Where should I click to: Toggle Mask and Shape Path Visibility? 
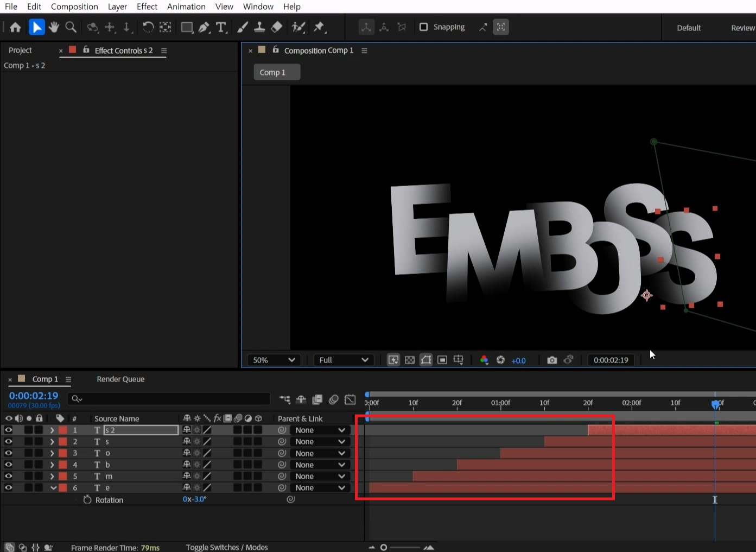(426, 360)
